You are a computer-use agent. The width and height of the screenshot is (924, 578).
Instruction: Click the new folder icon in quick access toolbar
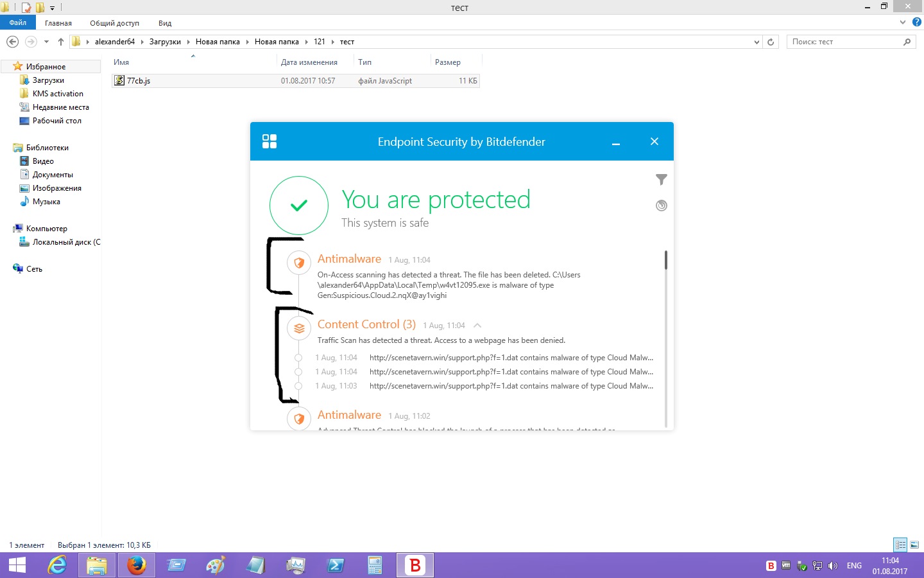(40, 8)
